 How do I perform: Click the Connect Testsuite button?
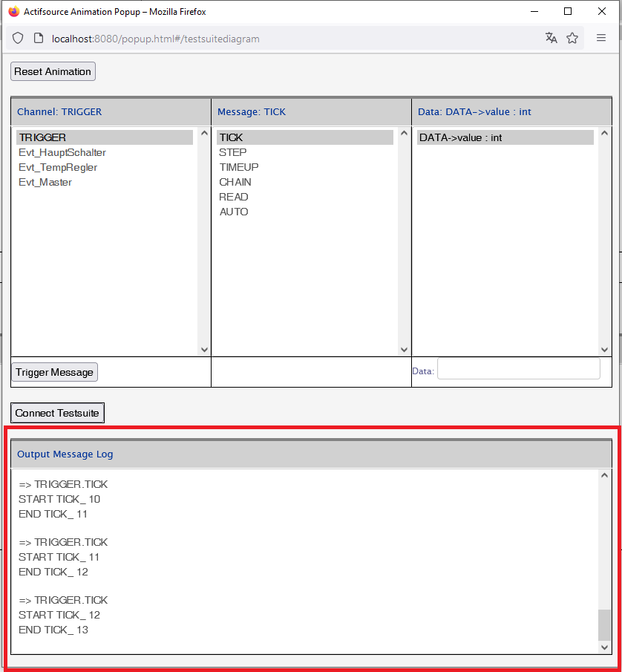coord(57,413)
